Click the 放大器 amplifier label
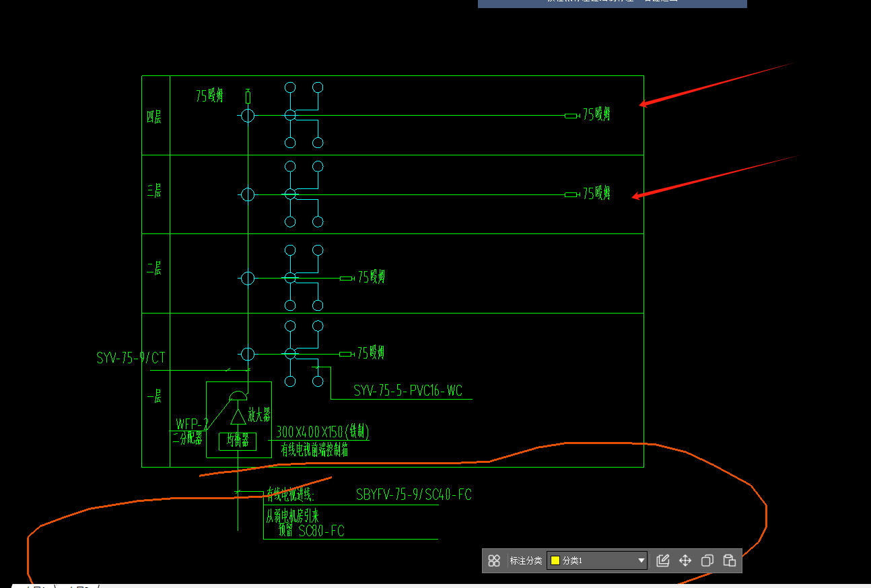Image resolution: width=871 pixels, height=588 pixels. [x=259, y=414]
